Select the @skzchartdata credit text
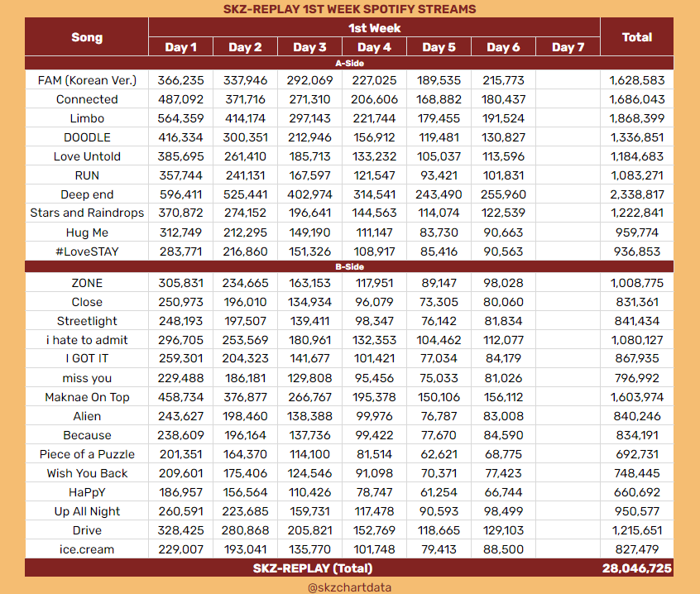The image size is (700, 594). coord(350,586)
